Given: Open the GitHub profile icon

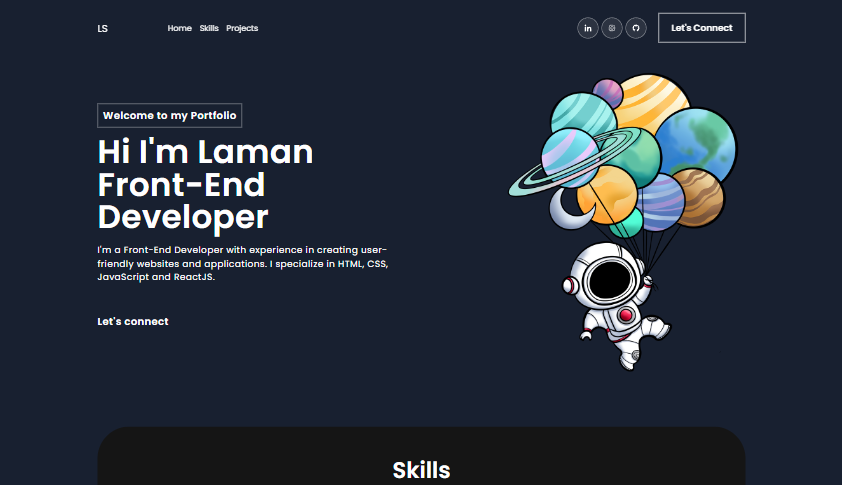Looking at the screenshot, I should pyautogui.click(x=636, y=28).
